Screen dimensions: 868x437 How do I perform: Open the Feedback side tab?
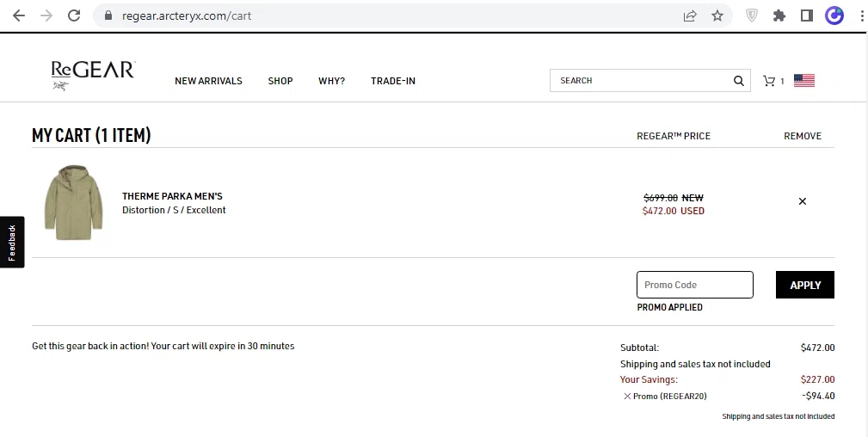(x=12, y=242)
